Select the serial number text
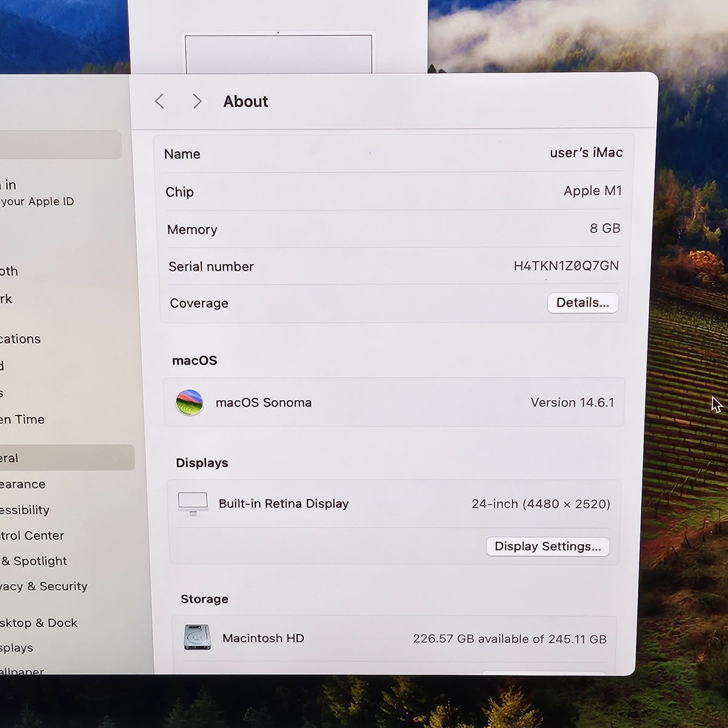Screen dimensions: 728x728 pos(566,266)
